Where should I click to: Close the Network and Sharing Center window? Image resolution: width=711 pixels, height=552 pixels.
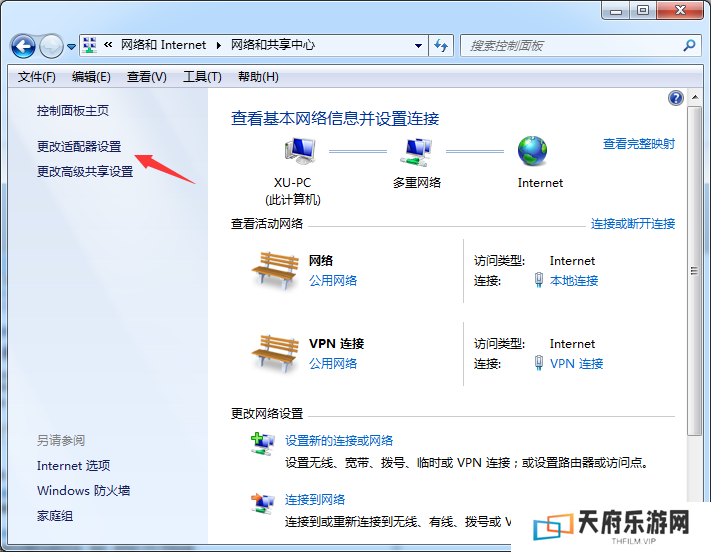(680, 10)
